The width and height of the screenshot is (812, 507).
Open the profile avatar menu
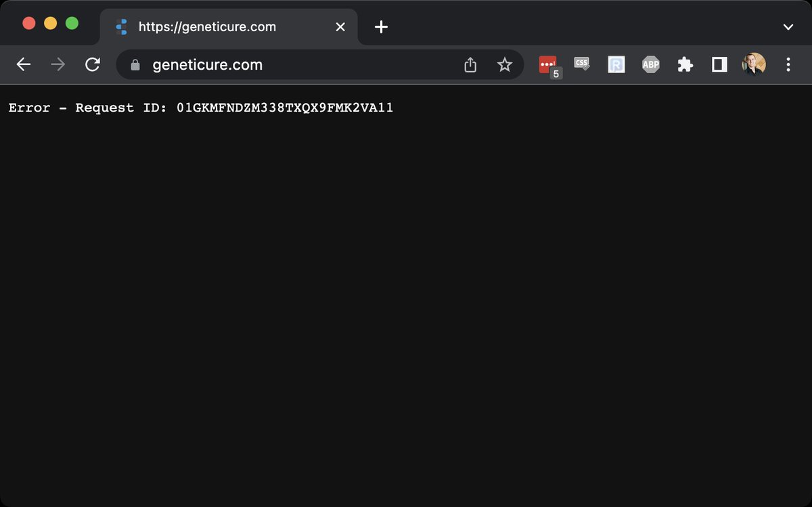754,64
